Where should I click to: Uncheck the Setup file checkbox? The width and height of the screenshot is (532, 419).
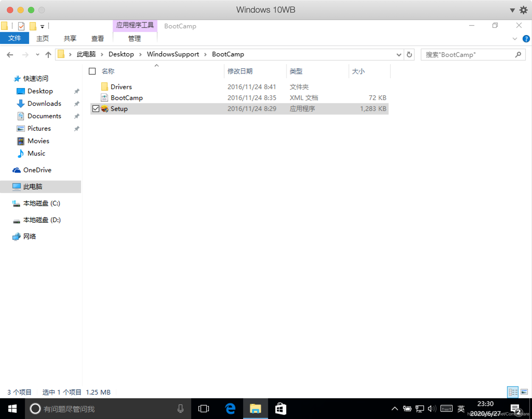tap(96, 109)
